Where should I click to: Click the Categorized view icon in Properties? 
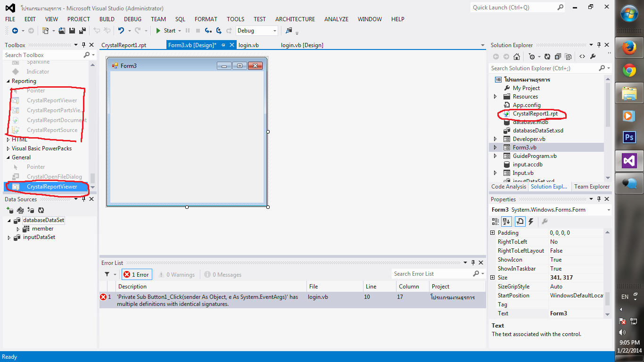[495, 222]
